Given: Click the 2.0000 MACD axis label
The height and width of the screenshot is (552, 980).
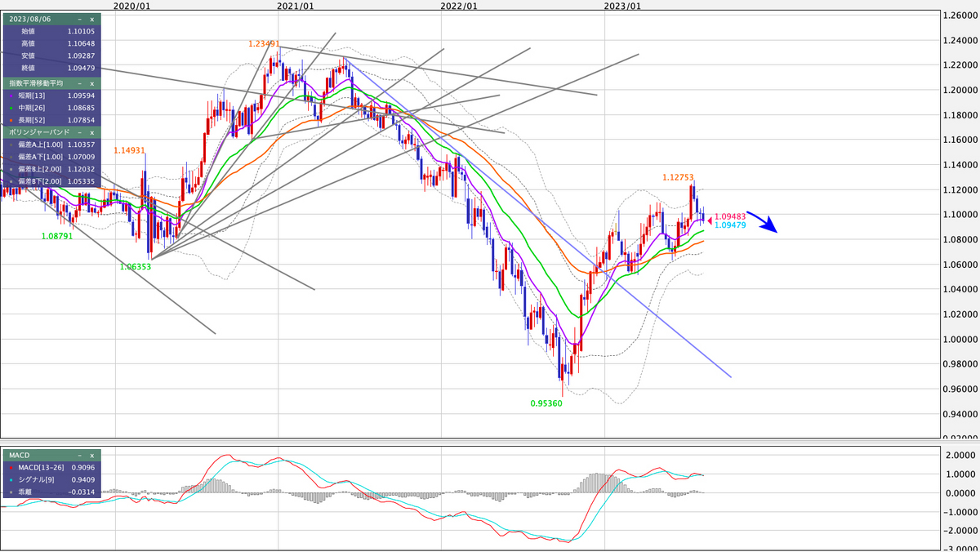Looking at the screenshot, I should pyautogui.click(x=962, y=456).
